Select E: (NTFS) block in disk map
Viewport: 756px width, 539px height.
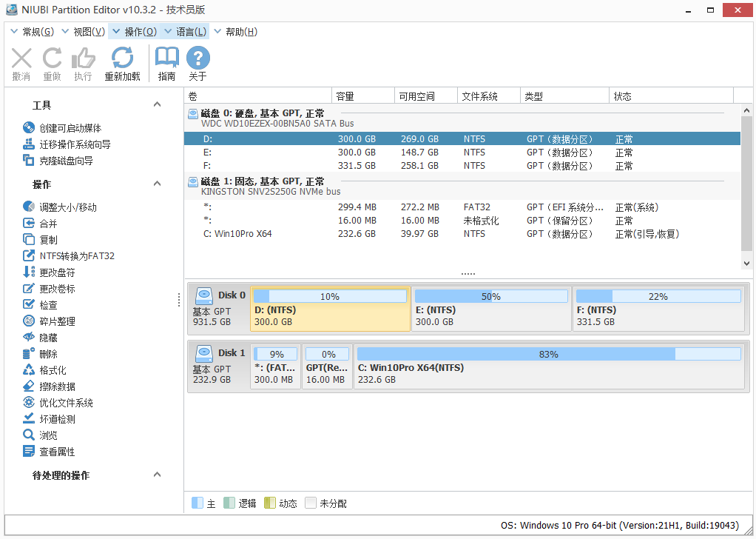coord(491,309)
